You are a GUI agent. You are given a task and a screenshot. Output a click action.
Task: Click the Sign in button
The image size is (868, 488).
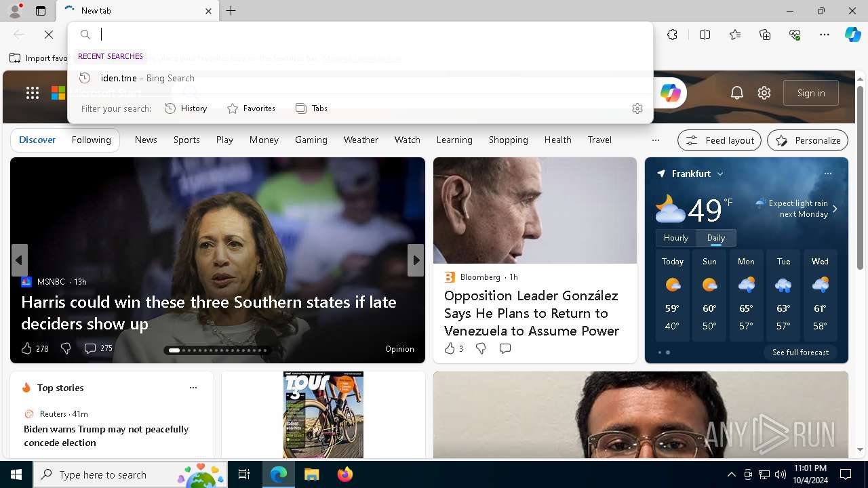[x=811, y=93]
